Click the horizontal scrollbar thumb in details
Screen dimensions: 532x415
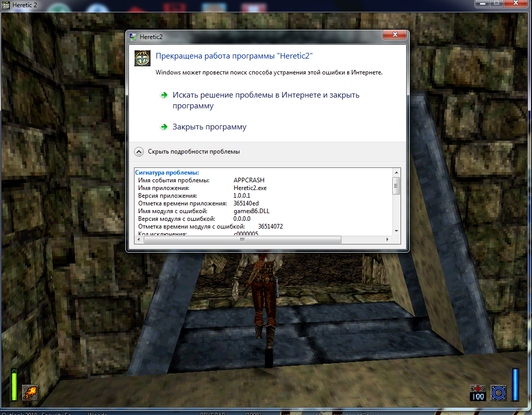pyautogui.click(x=242, y=239)
